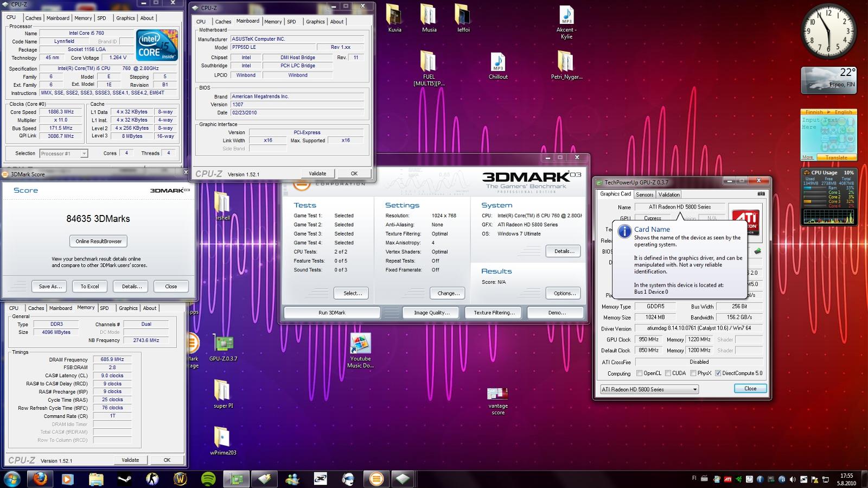Image resolution: width=868 pixels, height=488 pixels.
Task: Open Windows Media Player taskbar icon
Action: (67, 479)
